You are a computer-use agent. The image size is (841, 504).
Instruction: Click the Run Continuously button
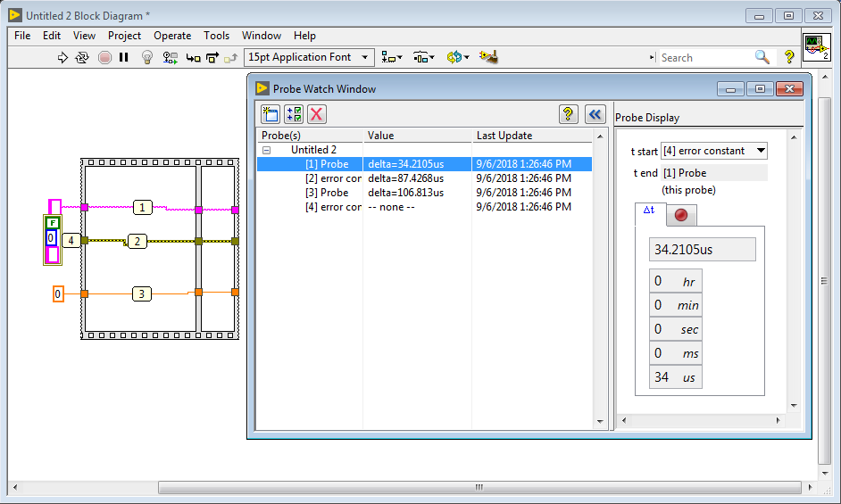82,57
